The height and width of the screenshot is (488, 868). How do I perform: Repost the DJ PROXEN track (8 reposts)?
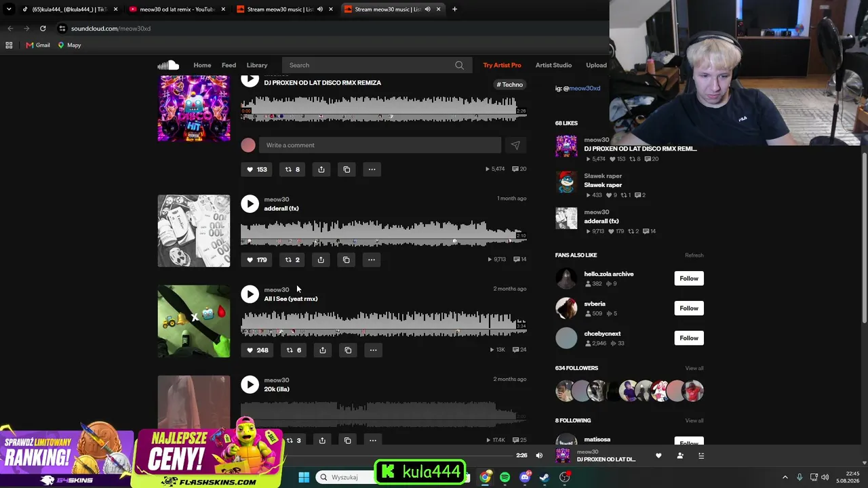tap(292, 169)
